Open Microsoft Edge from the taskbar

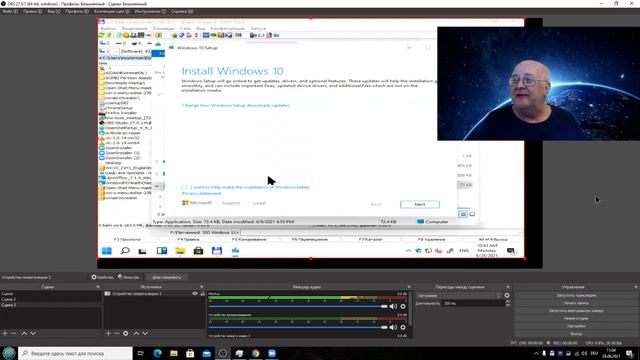158,353
